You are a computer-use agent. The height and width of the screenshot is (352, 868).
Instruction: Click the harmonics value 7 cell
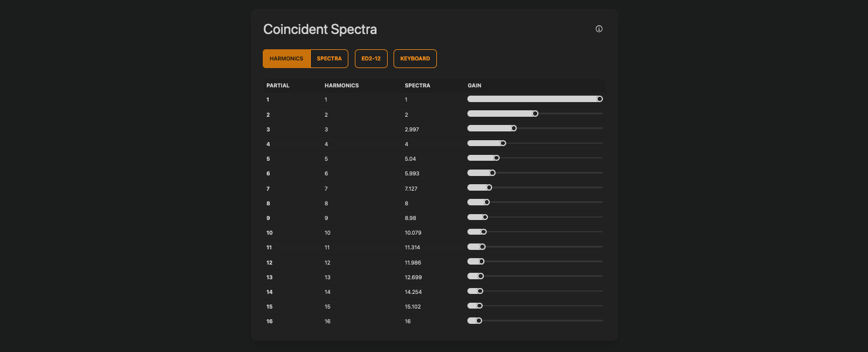[326, 188]
